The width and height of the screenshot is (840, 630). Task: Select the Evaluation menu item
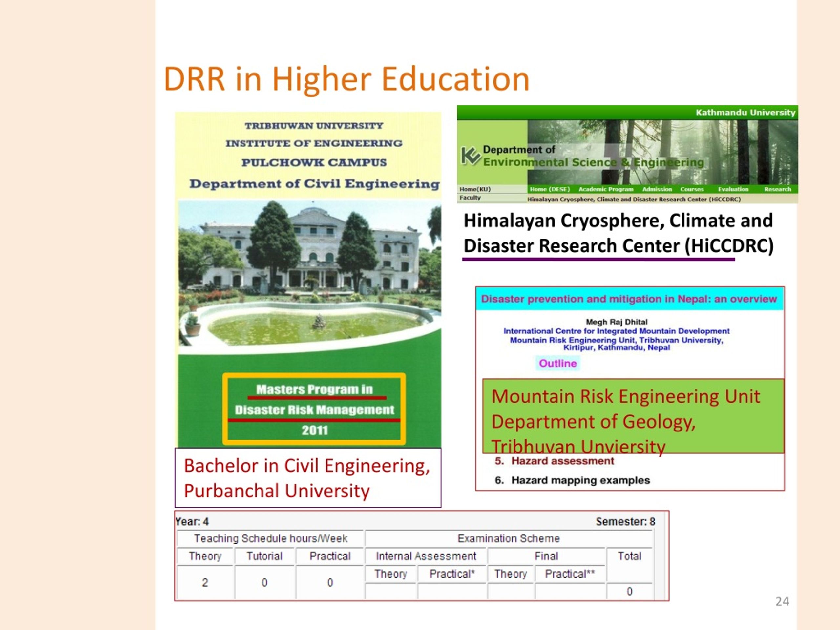coord(733,189)
